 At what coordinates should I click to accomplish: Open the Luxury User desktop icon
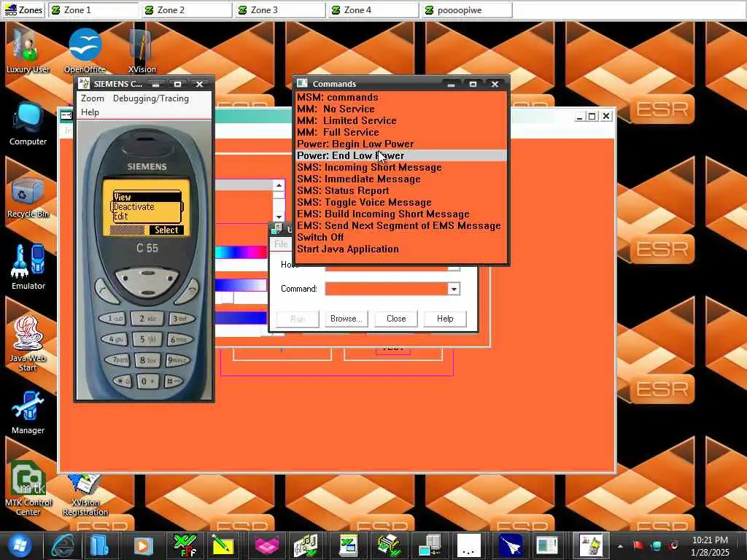[x=28, y=50]
